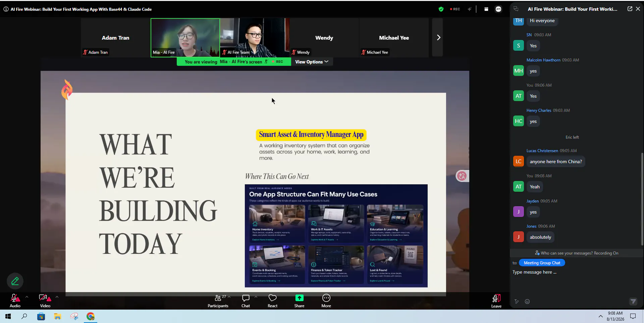Open the View Options dropdown
Screen dimensions: 644x323
click(x=312, y=62)
